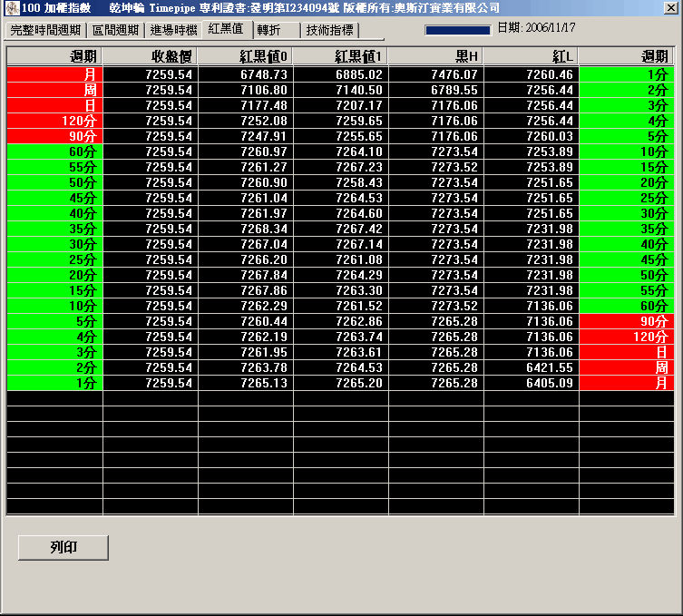This screenshot has width=683, height=616.
Task: Go to the 技術指標 tab
Action: tap(331, 30)
